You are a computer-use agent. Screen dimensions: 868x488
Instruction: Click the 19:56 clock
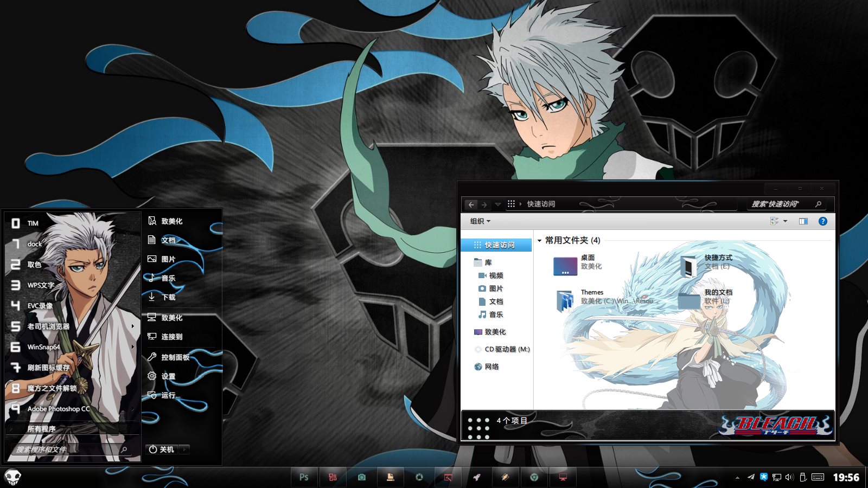(x=846, y=477)
